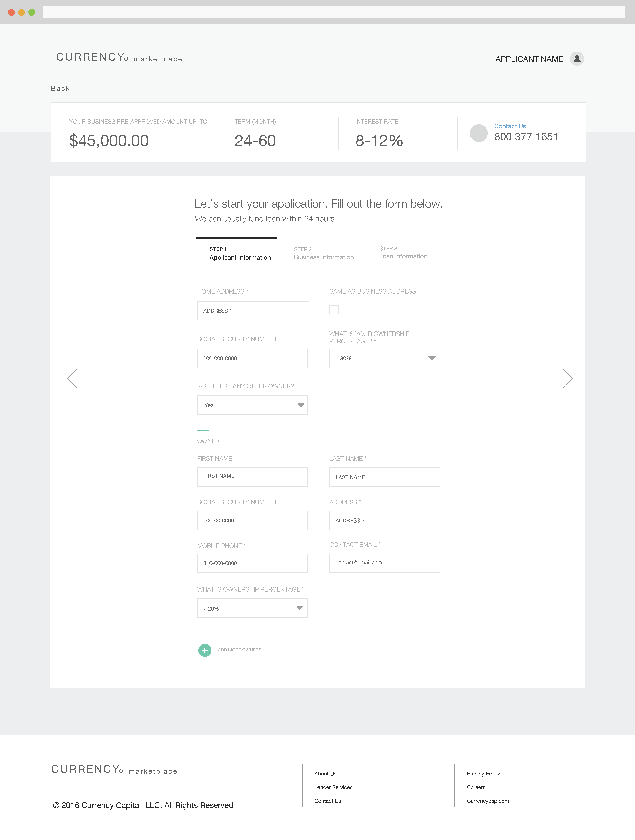Viewport: 635px width, 840px height.
Task: Click the CURRENCY marketplace logo in the header
Action: [119, 57]
